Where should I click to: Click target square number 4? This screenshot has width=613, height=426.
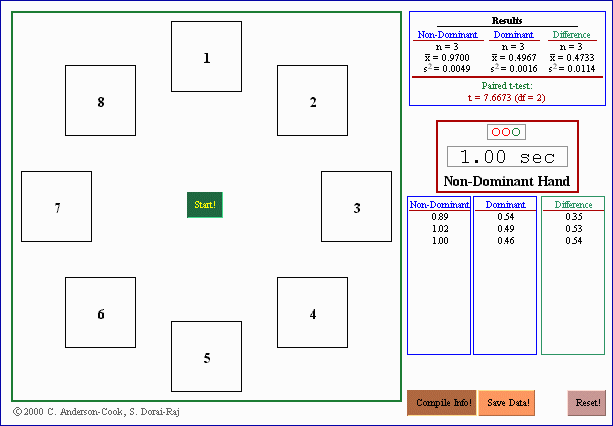tap(312, 313)
